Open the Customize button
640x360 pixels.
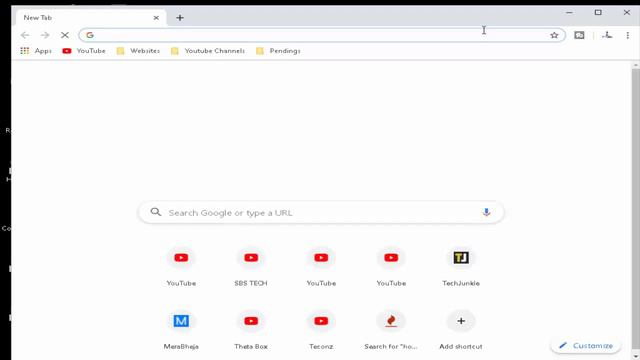tap(586, 346)
